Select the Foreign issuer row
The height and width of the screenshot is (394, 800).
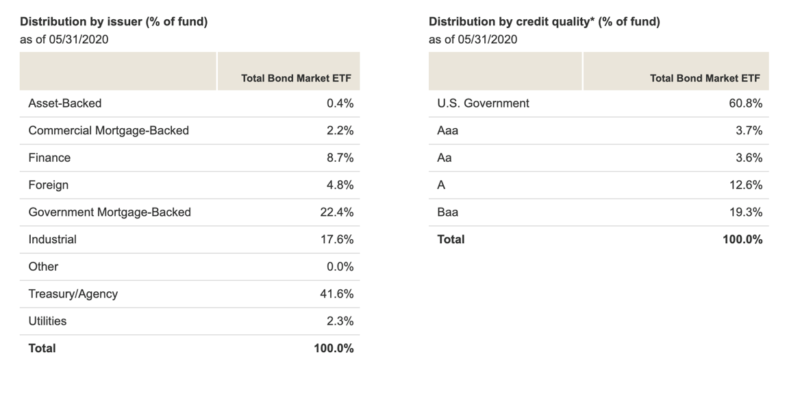click(190, 185)
